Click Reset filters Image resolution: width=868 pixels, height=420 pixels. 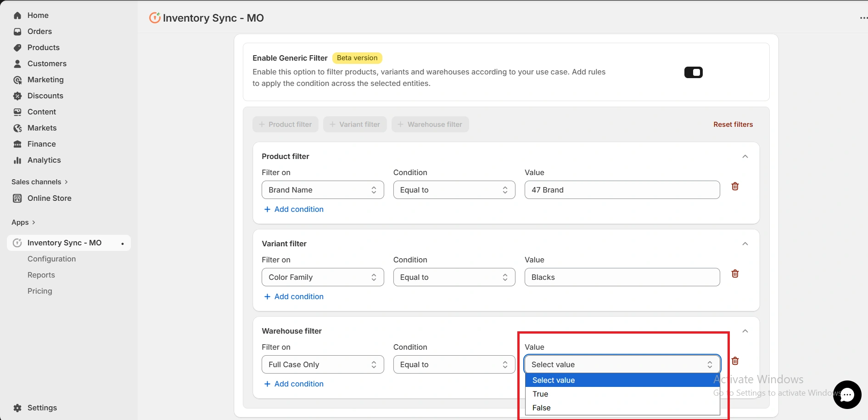click(x=733, y=124)
